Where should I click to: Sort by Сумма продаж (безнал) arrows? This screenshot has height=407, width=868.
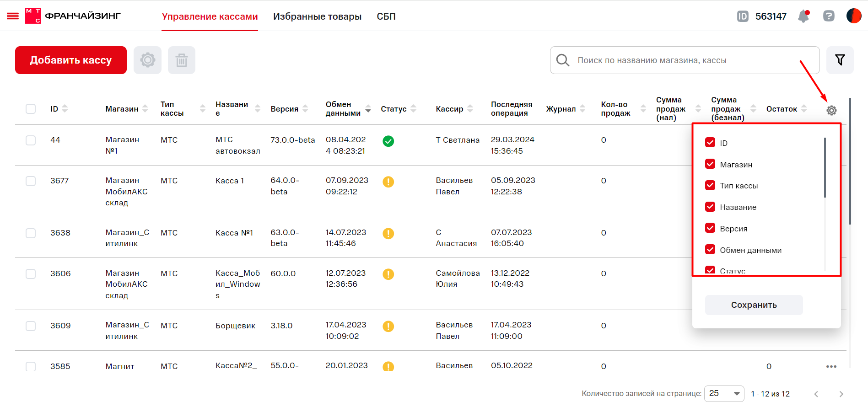(753, 108)
